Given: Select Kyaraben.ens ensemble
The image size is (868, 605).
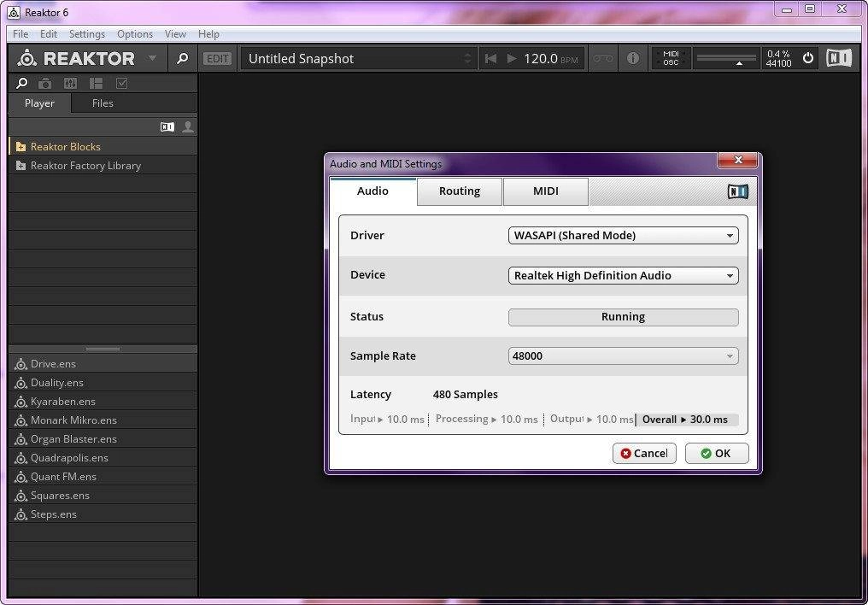Looking at the screenshot, I should (x=103, y=402).
